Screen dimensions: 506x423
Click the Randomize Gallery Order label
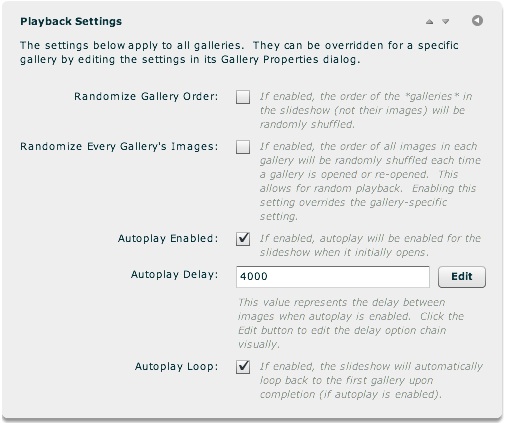click(x=146, y=96)
